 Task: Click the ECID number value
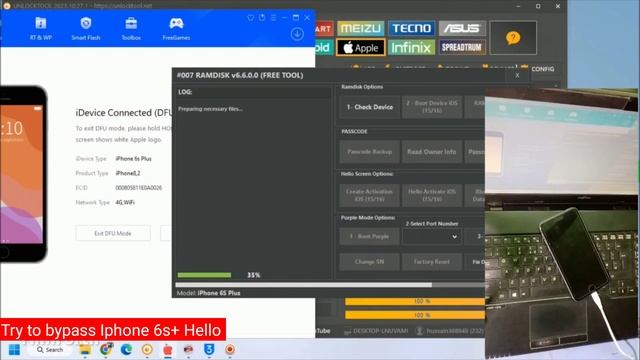tap(139, 188)
